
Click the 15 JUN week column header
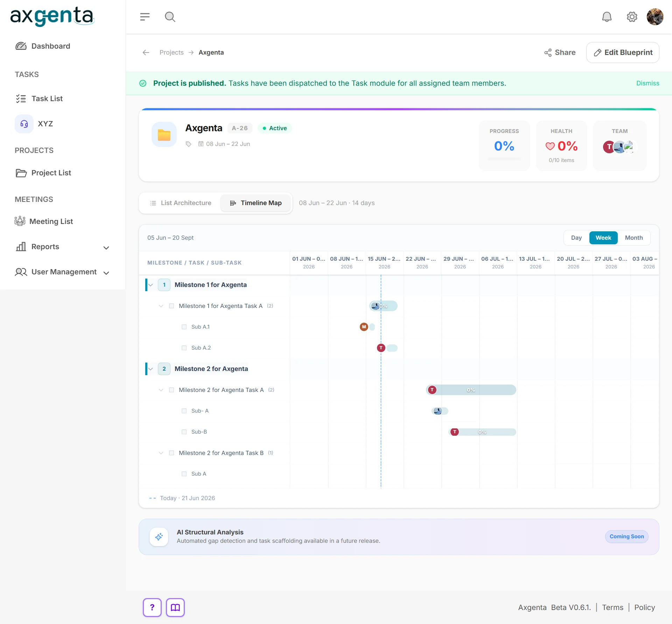(x=384, y=262)
